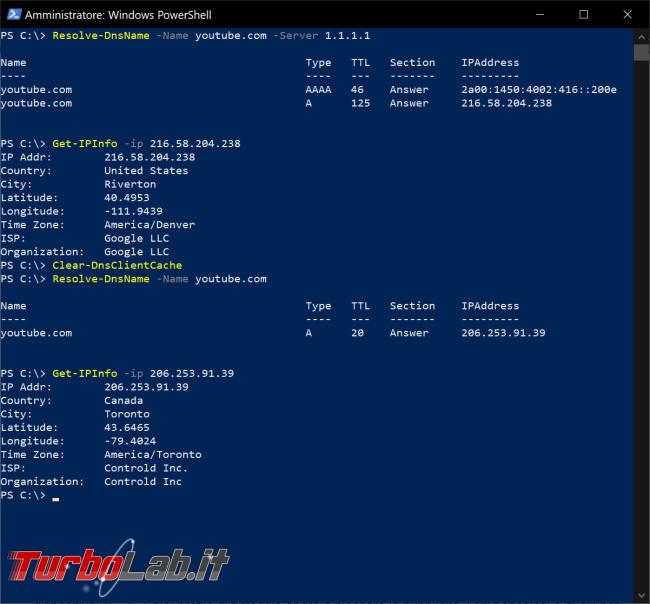Image resolution: width=650 pixels, height=604 pixels.
Task: Click 216.58.204.238 in the IPAddress column
Action: (507, 103)
